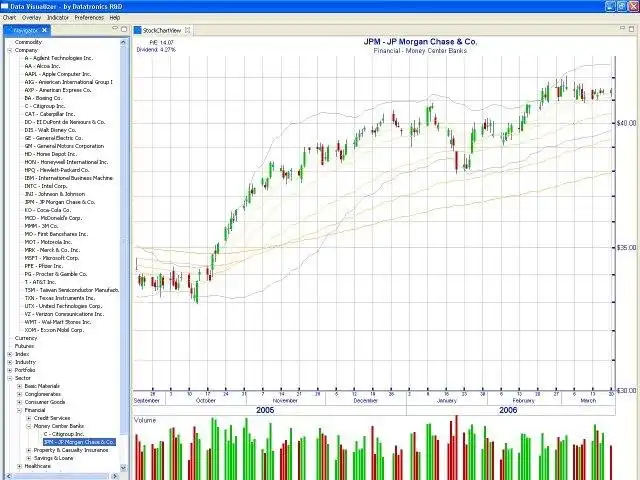Click the Navigator scroll up arrow
This screenshot has width=640, height=480.
tap(124, 42)
